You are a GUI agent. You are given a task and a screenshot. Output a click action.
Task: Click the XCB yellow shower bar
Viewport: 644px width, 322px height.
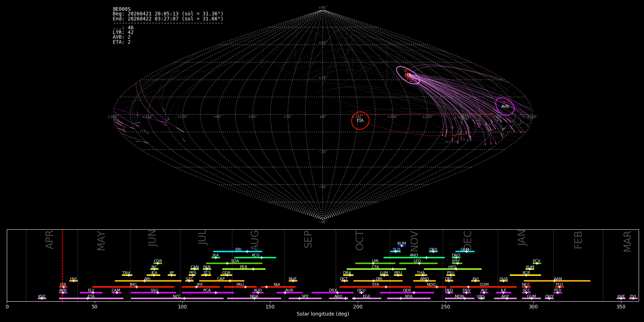(x=525, y=275)
